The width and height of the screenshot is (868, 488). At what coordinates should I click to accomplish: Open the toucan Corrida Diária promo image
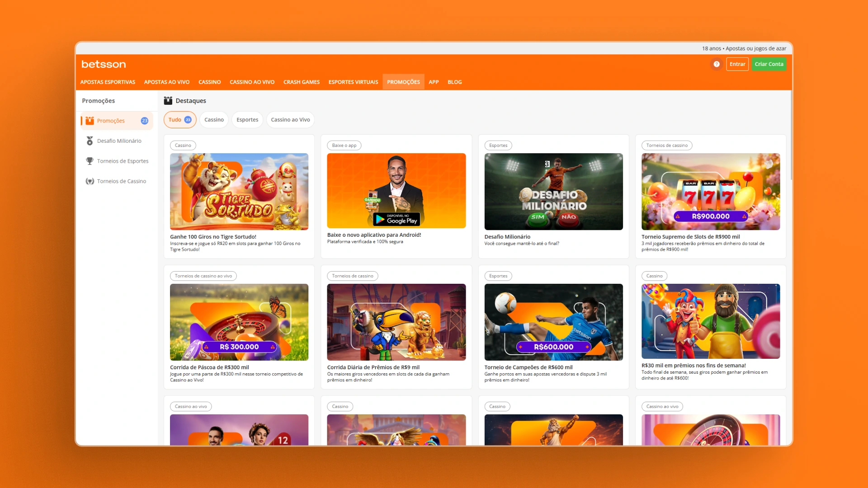396,322
